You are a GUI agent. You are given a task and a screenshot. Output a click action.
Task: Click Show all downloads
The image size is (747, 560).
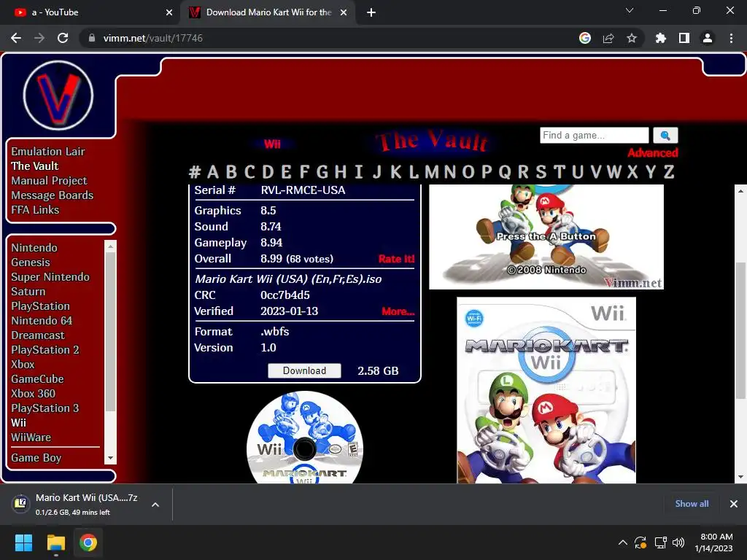point(692,504)
